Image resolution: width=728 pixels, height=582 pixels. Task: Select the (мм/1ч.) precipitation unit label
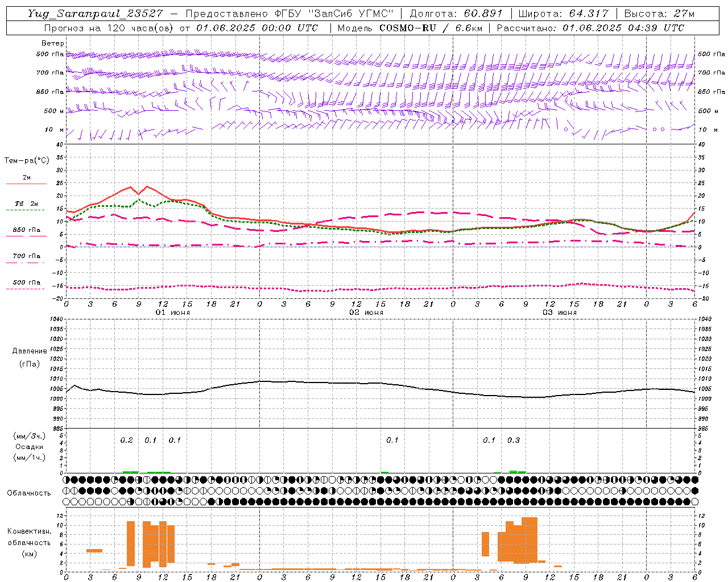(30, 458)
